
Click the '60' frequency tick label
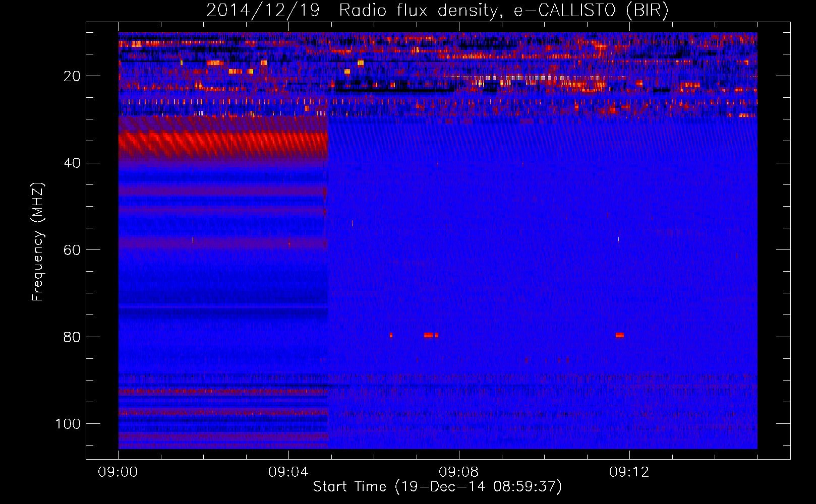tap(72, 250)
